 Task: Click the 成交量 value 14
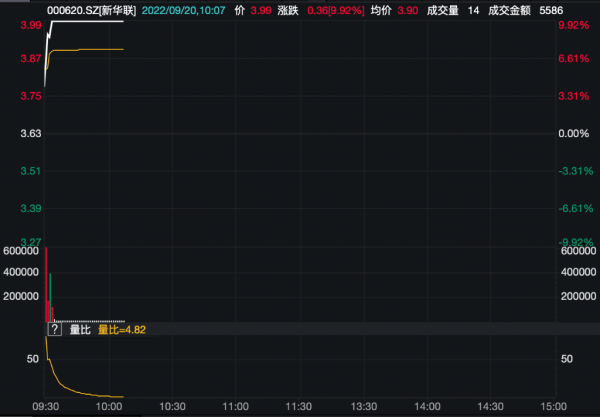click(473, 10)
